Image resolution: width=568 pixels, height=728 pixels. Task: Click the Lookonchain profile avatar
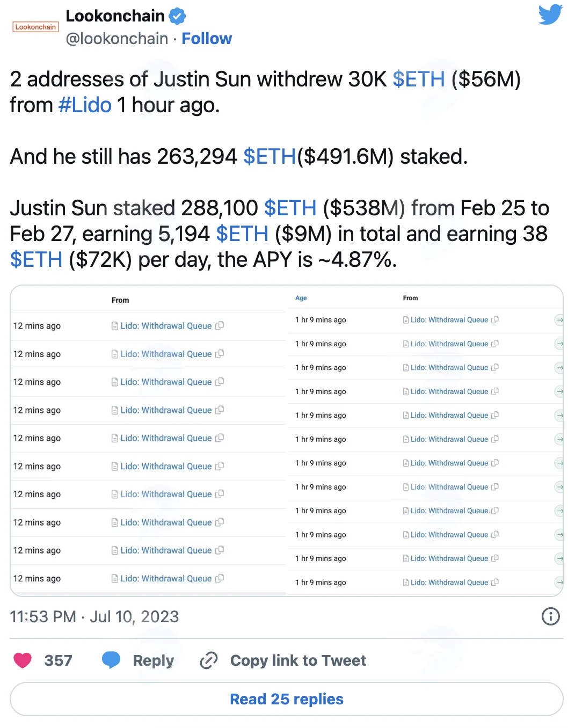(x=35, y=27)
